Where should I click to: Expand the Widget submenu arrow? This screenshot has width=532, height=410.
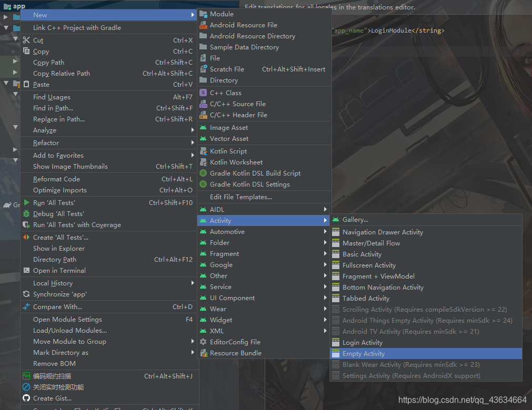coord(325,320)
